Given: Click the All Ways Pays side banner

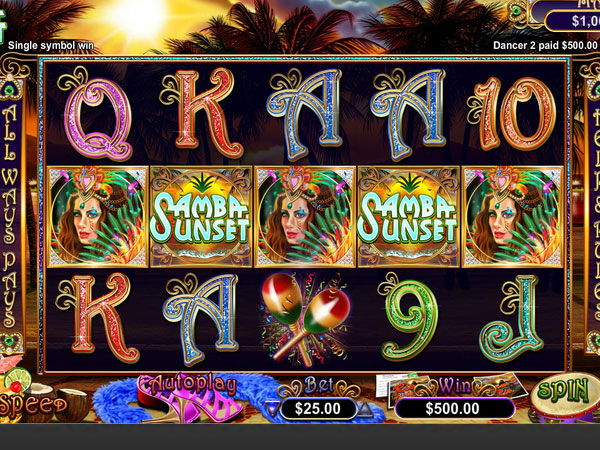Looking at the screenshot, I should tap(10, 214).
